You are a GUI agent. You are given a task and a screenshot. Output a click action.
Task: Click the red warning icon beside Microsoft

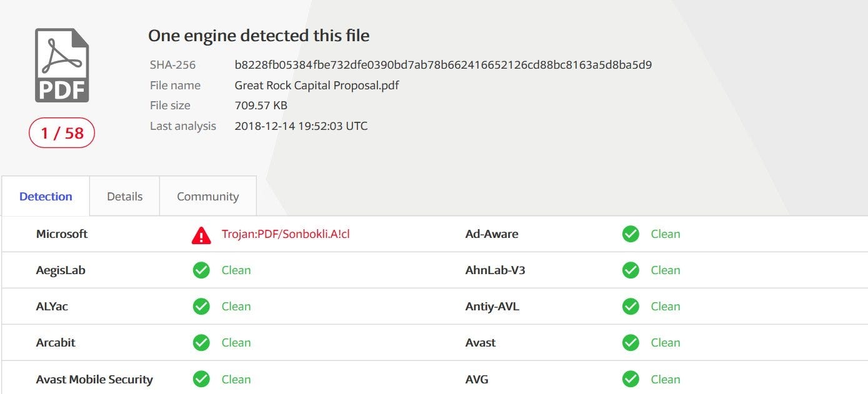pos(201,235)
